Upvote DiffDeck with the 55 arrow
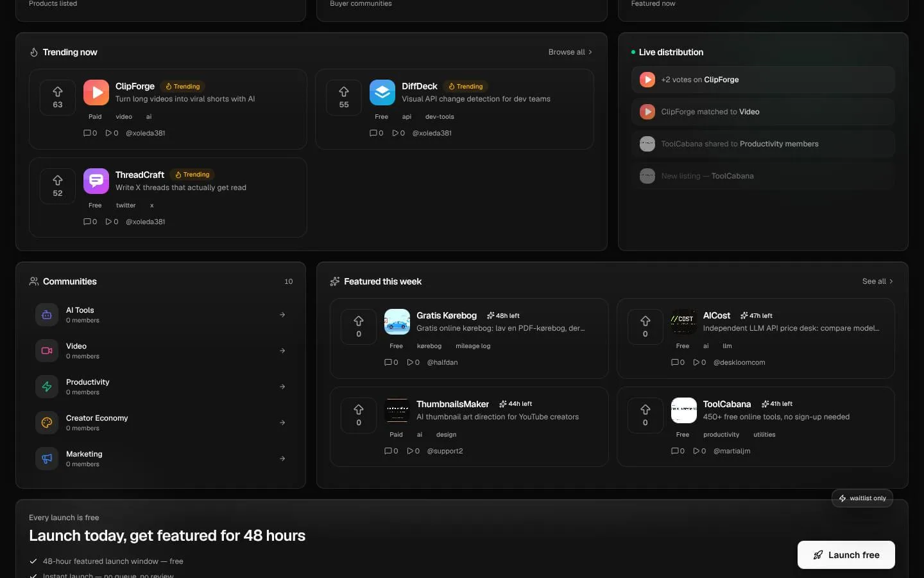The image size is (924, 578). (344, 98)
